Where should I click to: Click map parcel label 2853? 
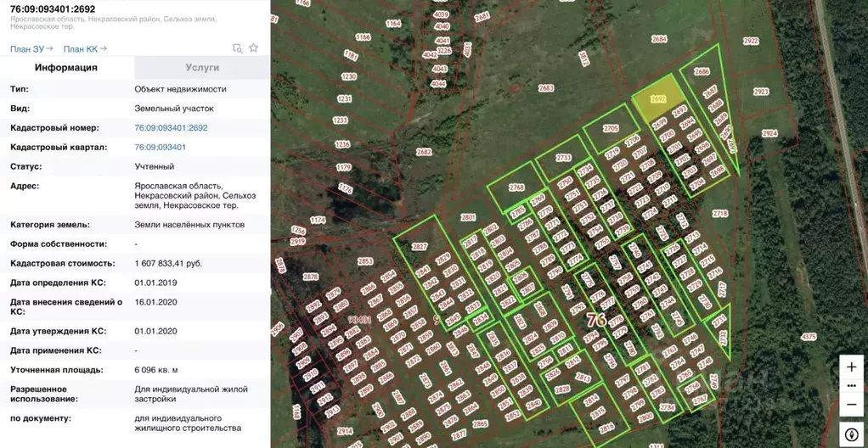tap(365, 261)
